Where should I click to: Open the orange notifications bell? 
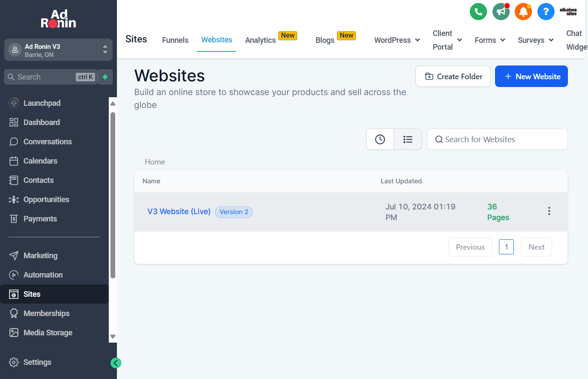[523, 12]
